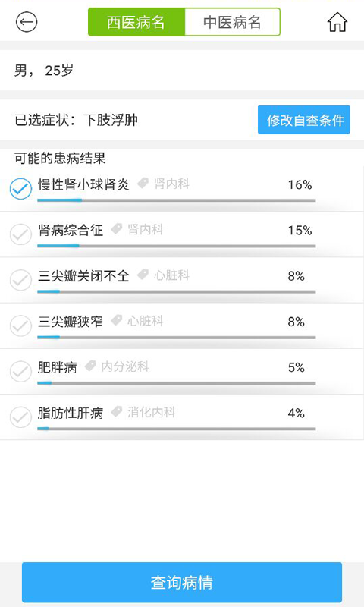This screenshot has width=364, height=607.
Task: Check the 三尖瓣关闭不全 checkbox
Action: pyautogui.click(x=20, y=280)
